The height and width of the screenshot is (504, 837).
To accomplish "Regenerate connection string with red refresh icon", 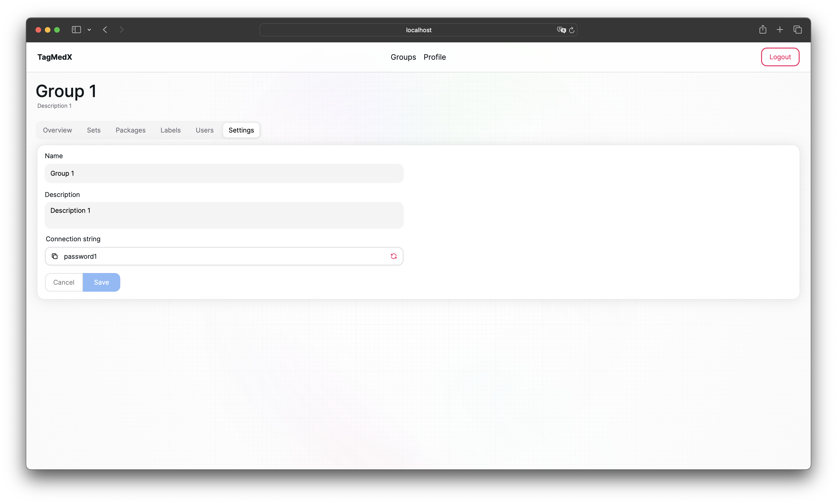I will pos(393,256).
